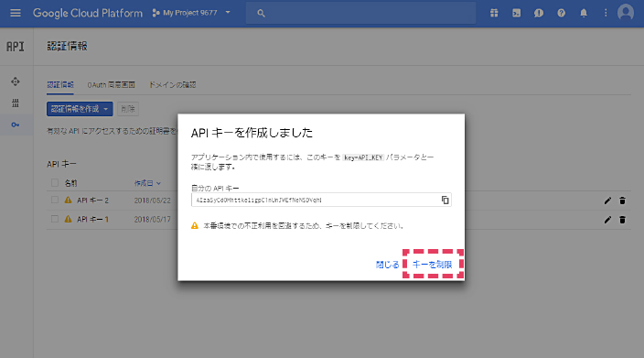Open the help question mark icon

(x=561, y=13)
